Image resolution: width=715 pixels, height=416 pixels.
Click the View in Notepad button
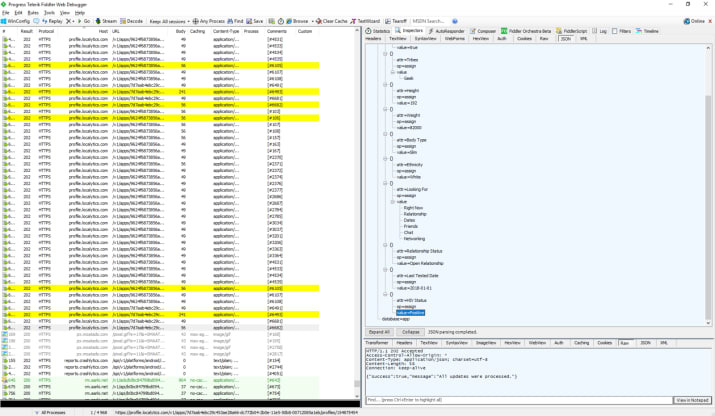(691, 400)
